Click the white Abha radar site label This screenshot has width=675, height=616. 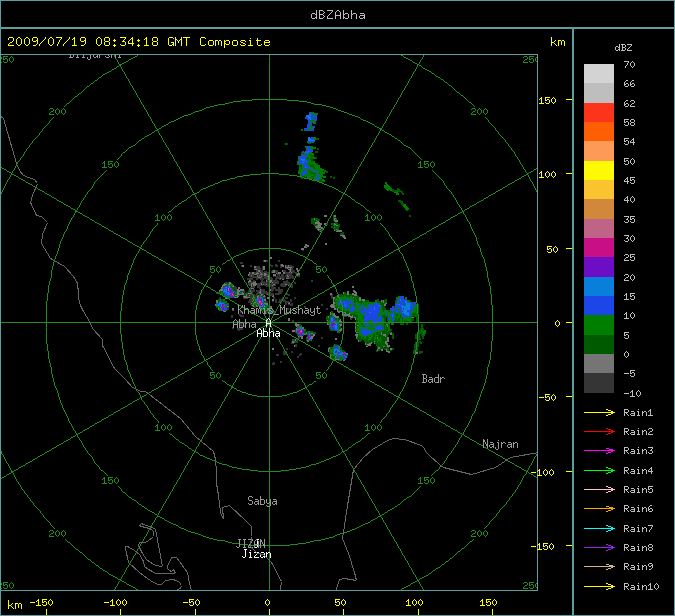[x=269, y=333]
